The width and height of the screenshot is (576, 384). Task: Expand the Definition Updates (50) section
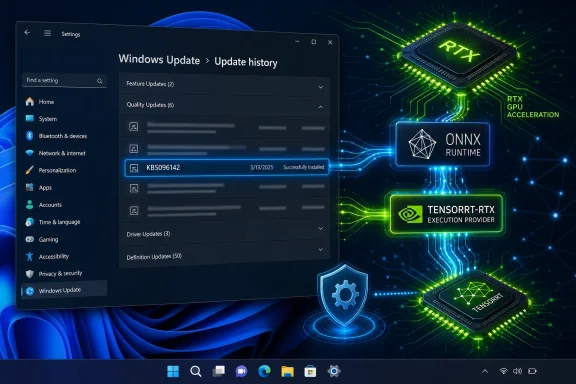coord(224,253)
